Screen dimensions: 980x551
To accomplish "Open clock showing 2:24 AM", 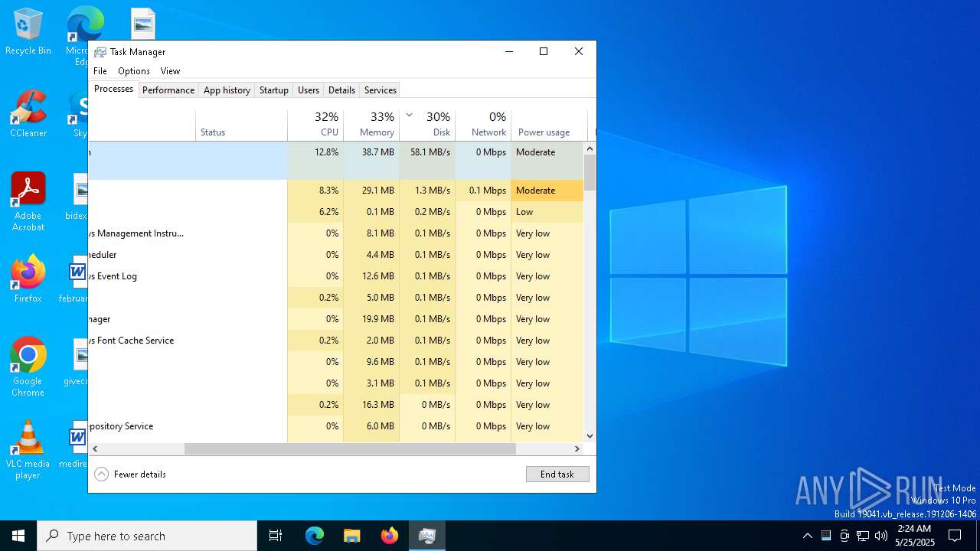I will click(x=915, y=536).
